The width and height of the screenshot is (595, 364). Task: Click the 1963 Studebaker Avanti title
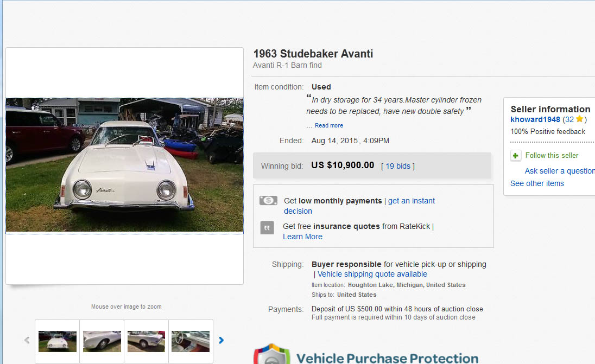coord(313,54)
